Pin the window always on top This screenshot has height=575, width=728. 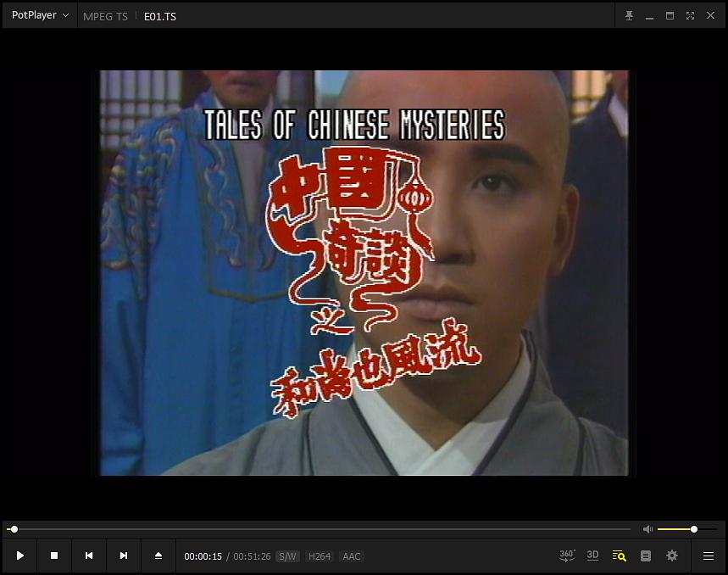pyautogui.click(x=629, y=16)
